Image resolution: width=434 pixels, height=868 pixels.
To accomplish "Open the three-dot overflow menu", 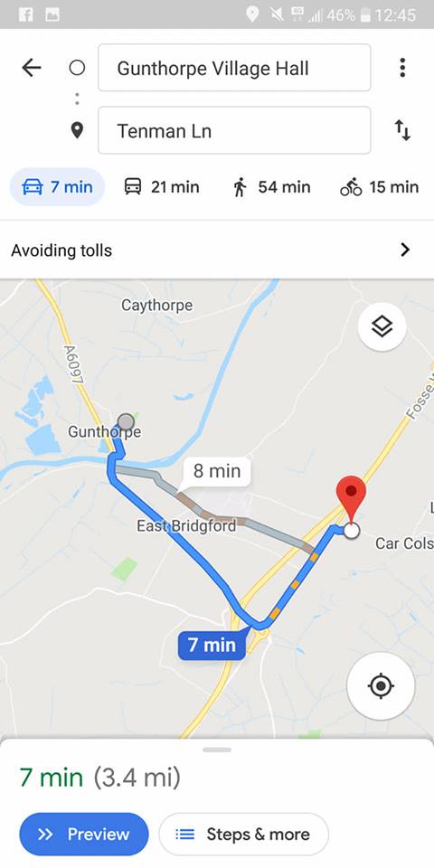I will pyautogui.click(x=402, y=68).
